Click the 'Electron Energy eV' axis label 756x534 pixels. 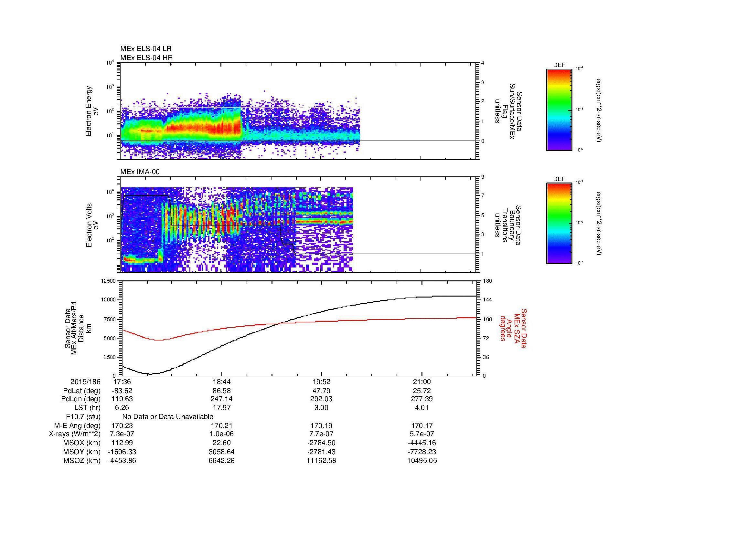tap(92, 111)
